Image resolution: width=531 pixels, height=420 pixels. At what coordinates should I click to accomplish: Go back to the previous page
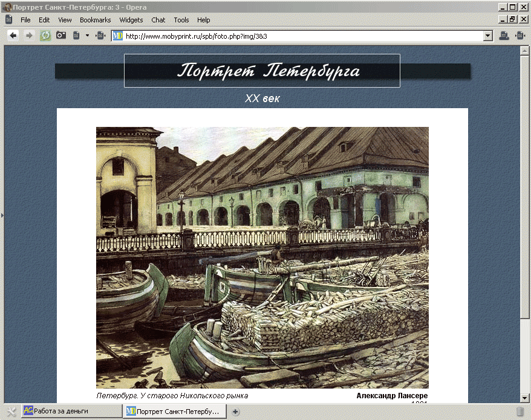click(13, 35)
